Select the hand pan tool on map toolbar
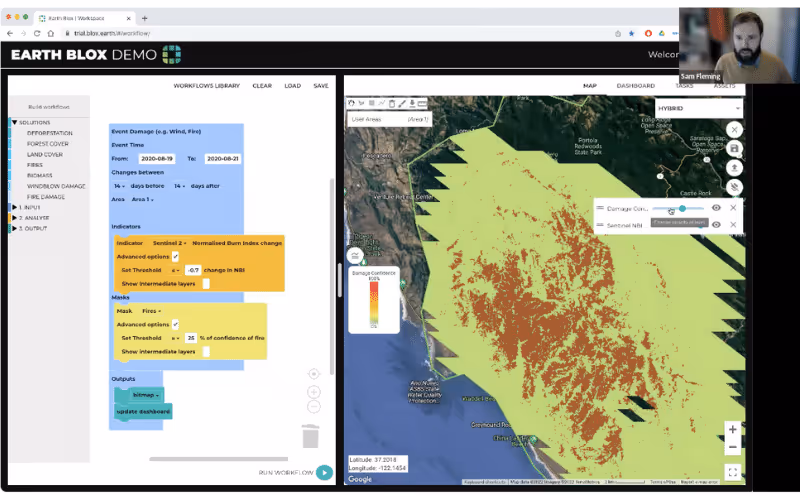 pyautogui.click(x=352, y=104)
